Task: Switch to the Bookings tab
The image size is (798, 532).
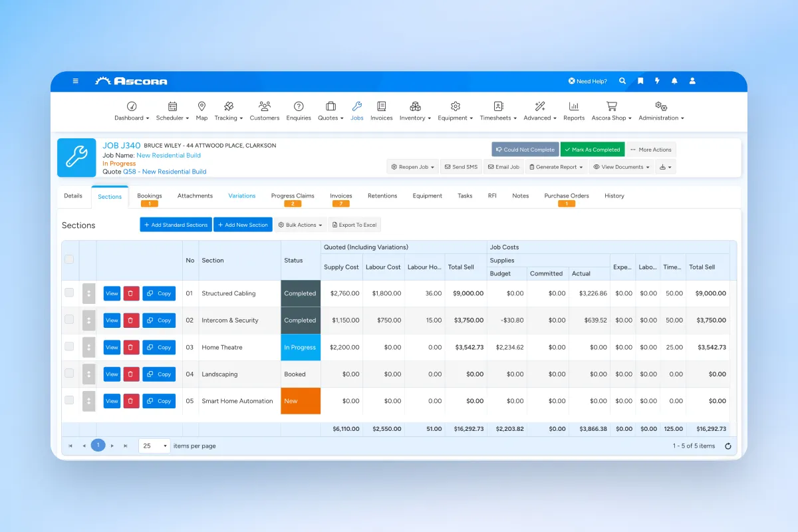Action: click(150, 198)
